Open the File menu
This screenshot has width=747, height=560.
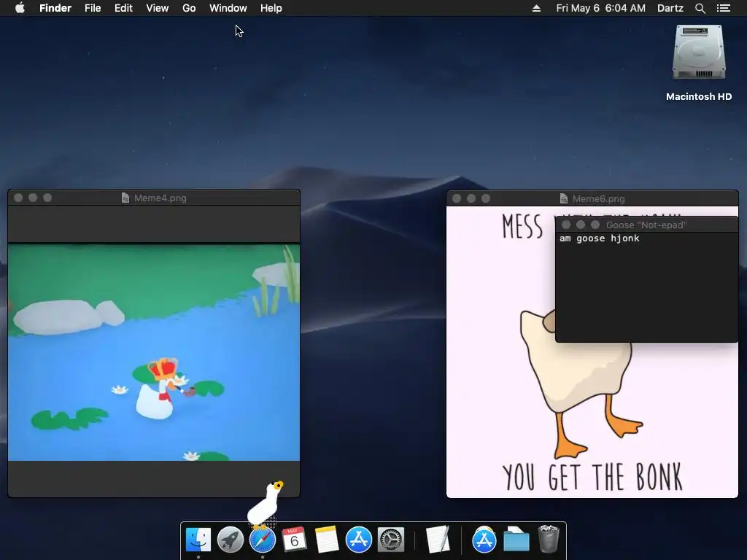(x=93, y=8)
